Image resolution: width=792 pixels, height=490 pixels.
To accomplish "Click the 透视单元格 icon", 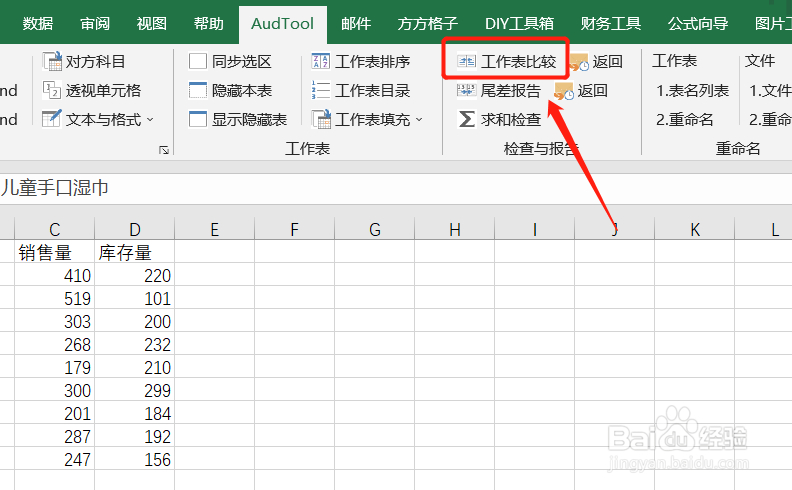I will pyautogui.click(x=52, y=90).
